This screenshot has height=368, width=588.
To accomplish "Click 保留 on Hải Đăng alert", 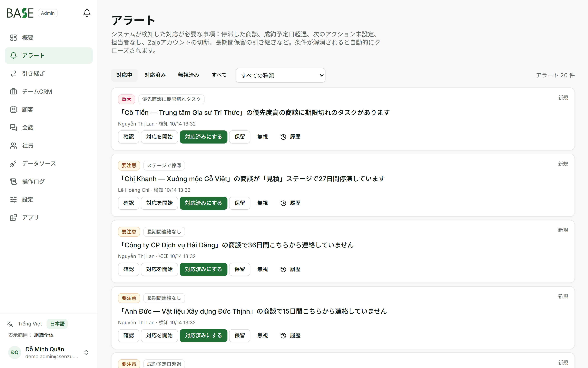I will tap(239, 269).
